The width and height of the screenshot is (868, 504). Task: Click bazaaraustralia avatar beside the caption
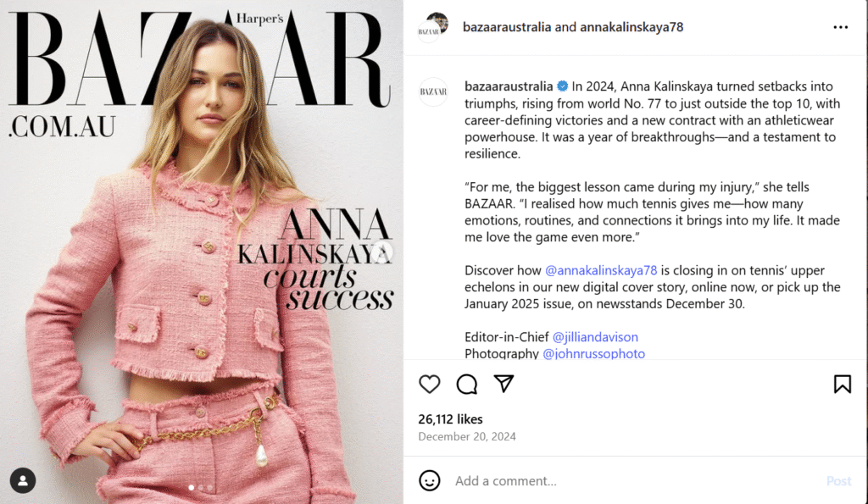[433, 91]
